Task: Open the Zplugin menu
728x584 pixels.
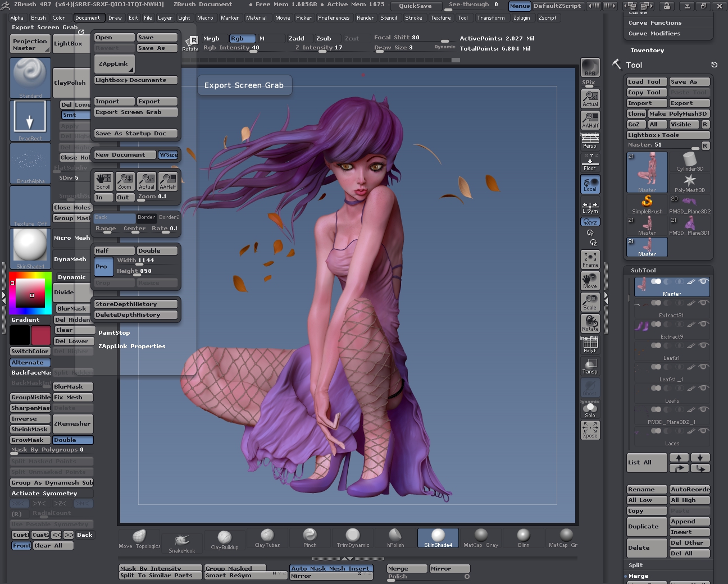Action: coord(521,18)
